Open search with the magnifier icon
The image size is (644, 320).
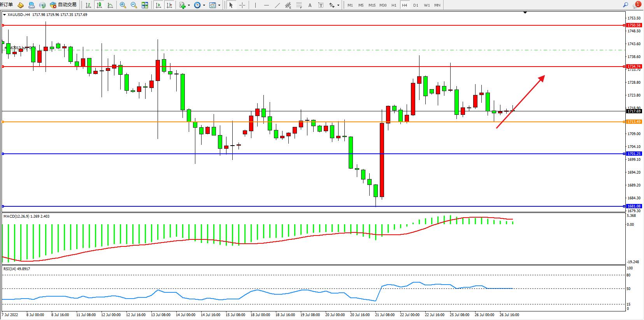point(626,5)
